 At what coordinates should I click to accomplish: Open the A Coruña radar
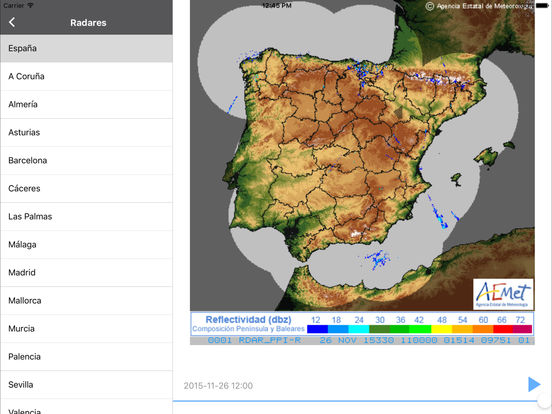(86, 76)
